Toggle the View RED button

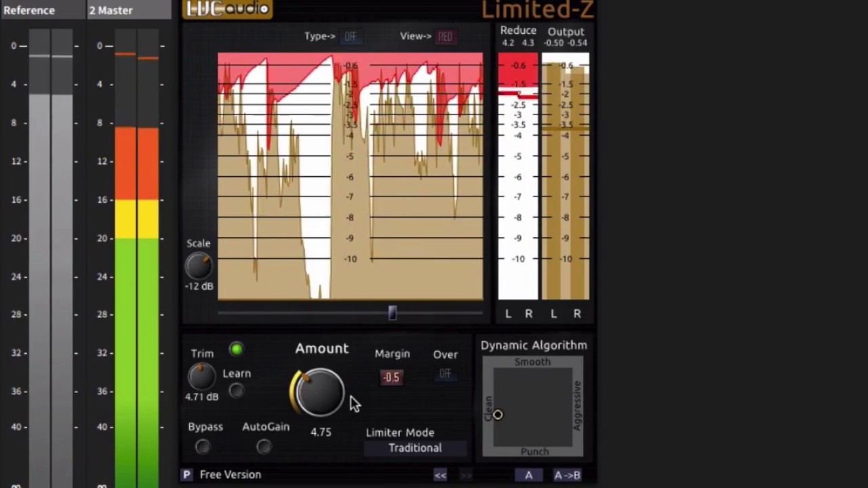pos(445,37)
